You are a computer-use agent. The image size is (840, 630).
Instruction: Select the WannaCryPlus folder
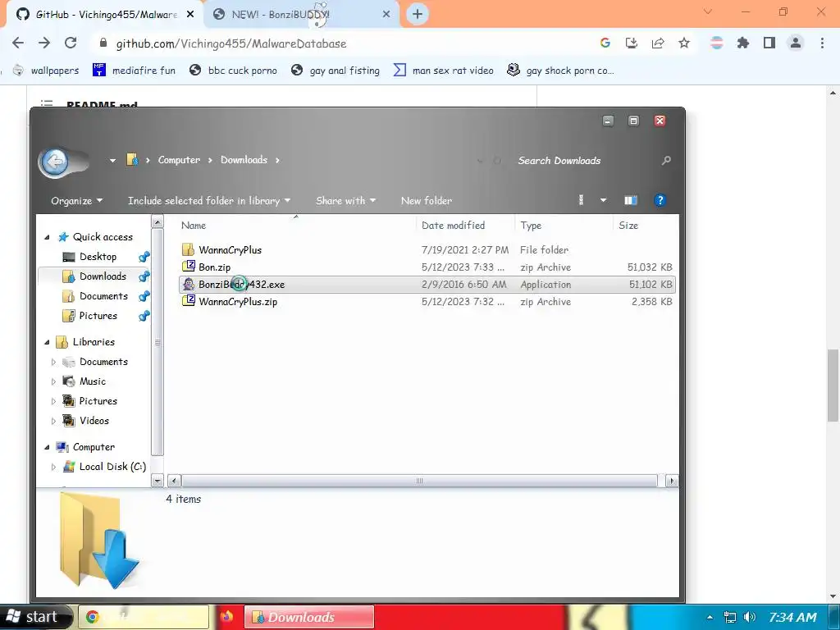pyautogui.click(x=427, y=249)
